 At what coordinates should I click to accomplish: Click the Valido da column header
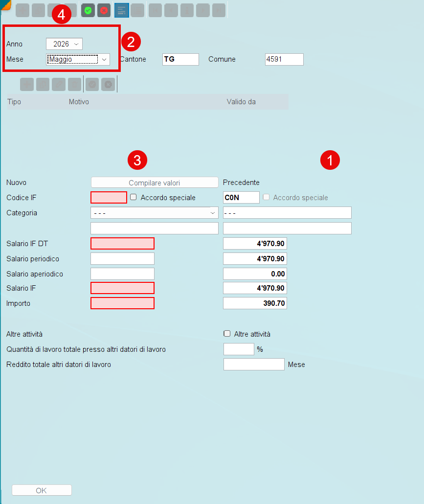[x=241, y=102]
